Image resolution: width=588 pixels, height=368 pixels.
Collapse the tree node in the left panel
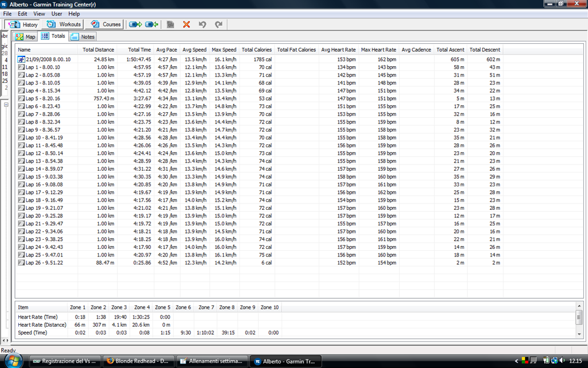point(6,105)
